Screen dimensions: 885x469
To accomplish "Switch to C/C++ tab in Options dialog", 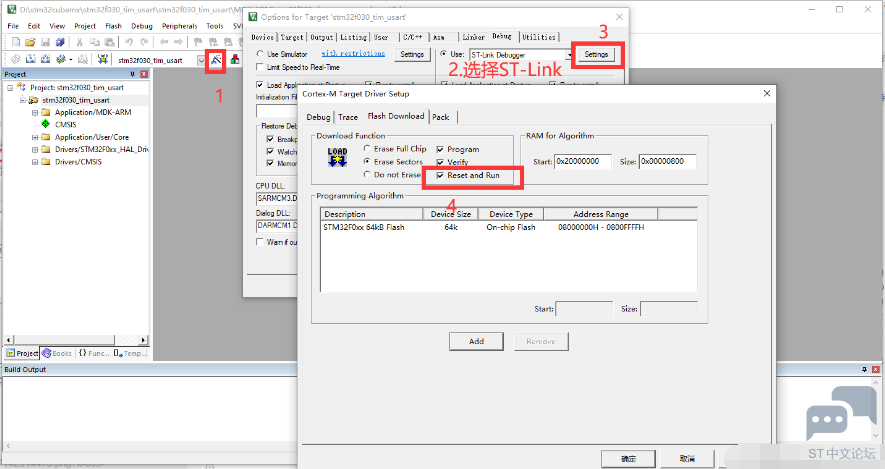I will [413, 37].
